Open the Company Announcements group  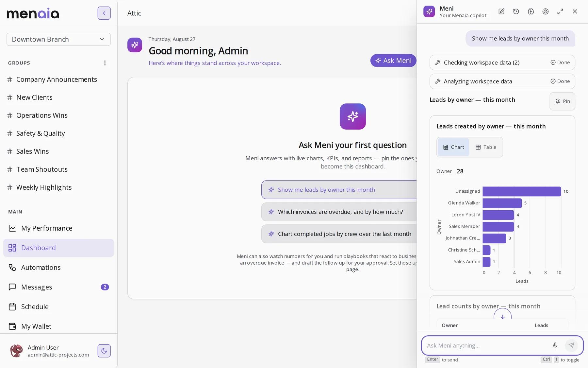(x=57, y=79)
